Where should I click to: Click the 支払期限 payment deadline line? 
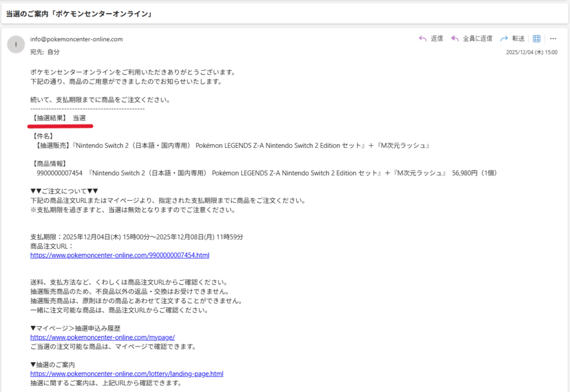pyautogui.click(x=136, y=236)
